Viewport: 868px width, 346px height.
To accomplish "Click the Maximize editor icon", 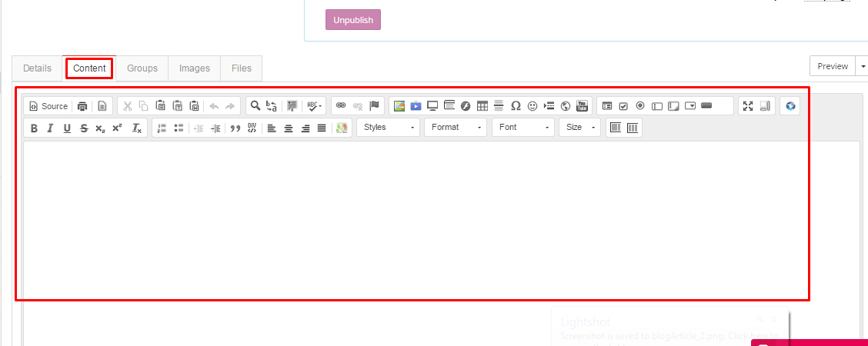I will (749, 106).
